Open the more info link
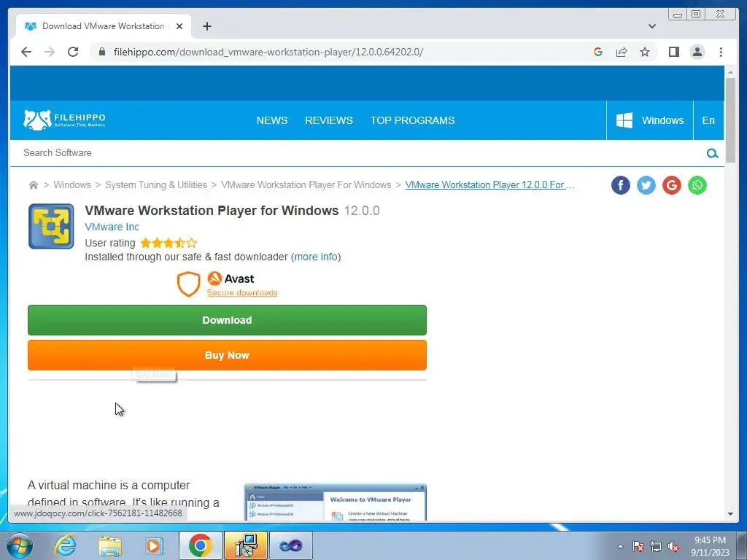The height and width of the screenshot is (560, 747). pyautogui.click(x=316, y=257)
